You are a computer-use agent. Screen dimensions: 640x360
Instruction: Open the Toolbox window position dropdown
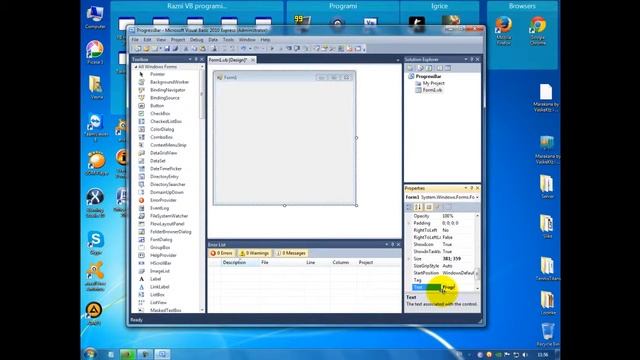(190, 60)
